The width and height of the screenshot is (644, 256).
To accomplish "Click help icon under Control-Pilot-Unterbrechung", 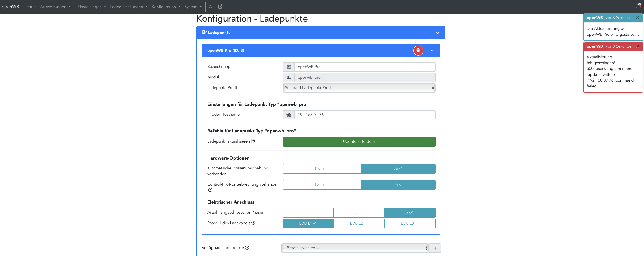I will coord(210,190).
